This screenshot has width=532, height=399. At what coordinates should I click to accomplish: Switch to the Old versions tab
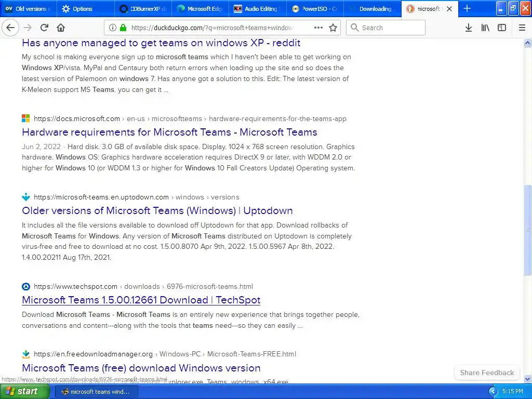coord(28,9)
